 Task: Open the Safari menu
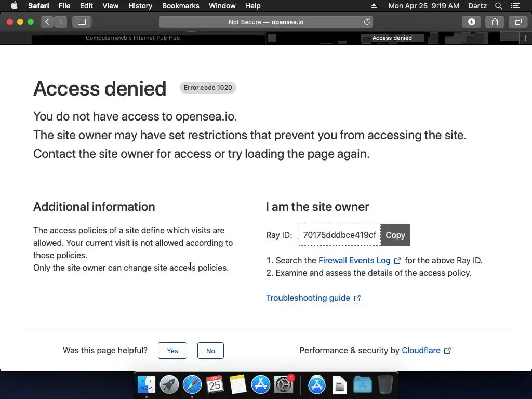click(38, 6)
